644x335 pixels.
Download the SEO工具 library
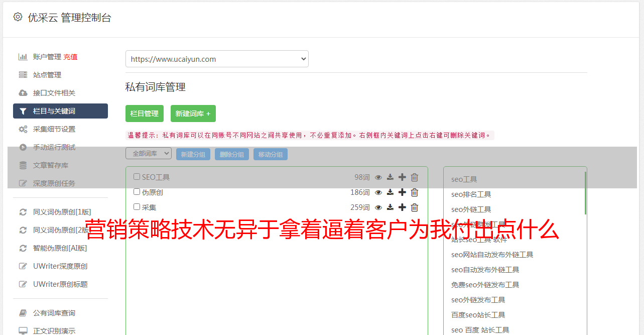(x=390, y=177)
